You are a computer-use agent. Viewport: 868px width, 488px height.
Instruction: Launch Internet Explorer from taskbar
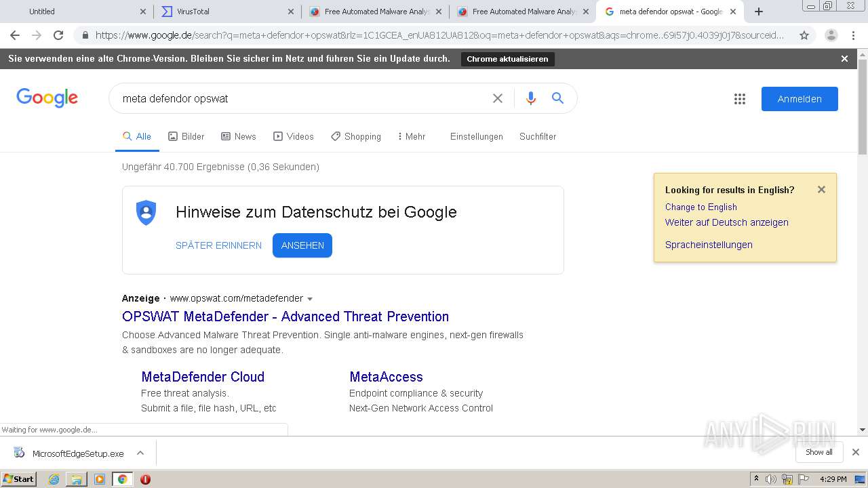[54, 479]
